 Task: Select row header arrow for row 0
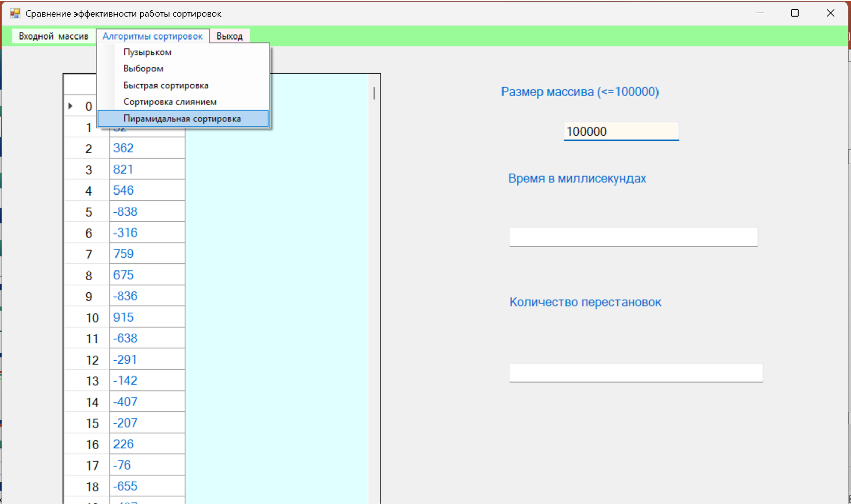click(71, 106)
